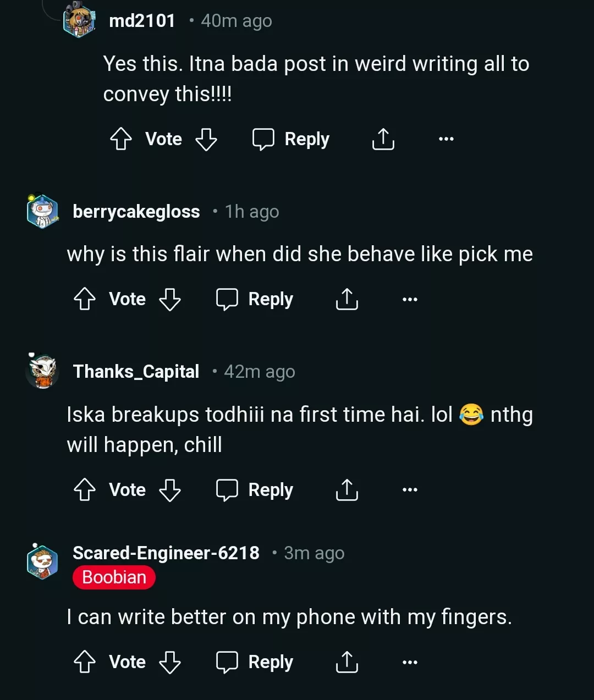Viewport: 594px width, 700px height.
Task: Share Scared-Engineer-6218's comment
Action: [346, 662]
